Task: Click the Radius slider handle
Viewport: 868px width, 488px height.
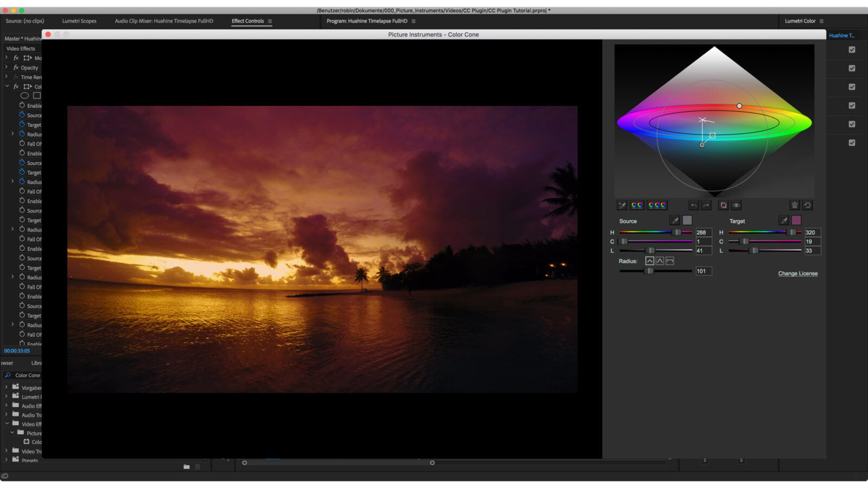Action: [x=649, y=271]
